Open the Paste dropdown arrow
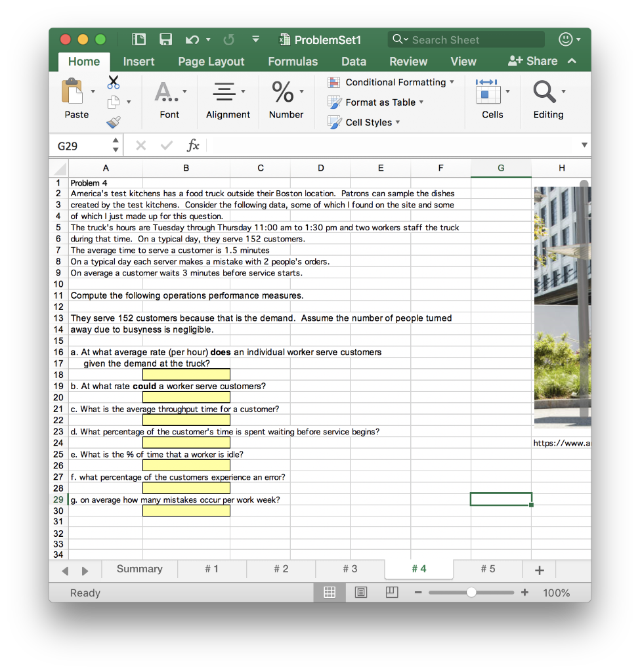 93,92
